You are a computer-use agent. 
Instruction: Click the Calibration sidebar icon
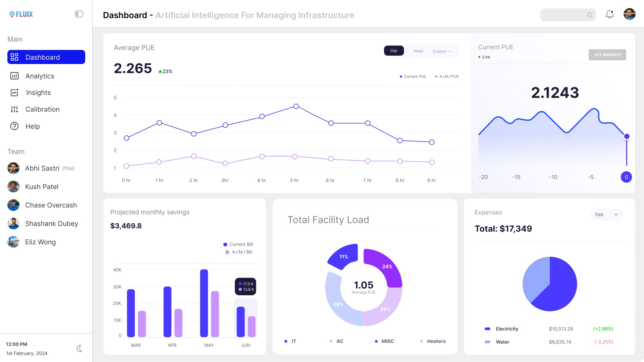pyautogui.click(x=14, y=109)
